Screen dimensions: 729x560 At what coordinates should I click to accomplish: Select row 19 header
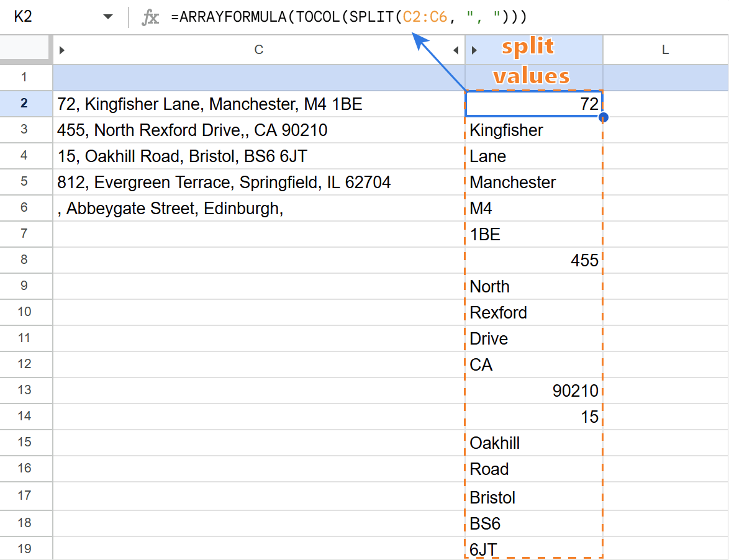click(24, 548)
